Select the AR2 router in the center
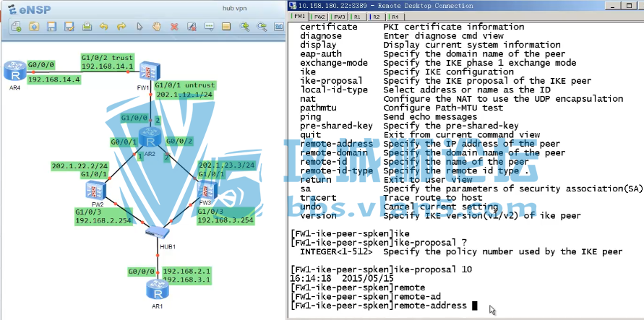The height and width of the screenshot is (320, 644). [x=150, y=137]
